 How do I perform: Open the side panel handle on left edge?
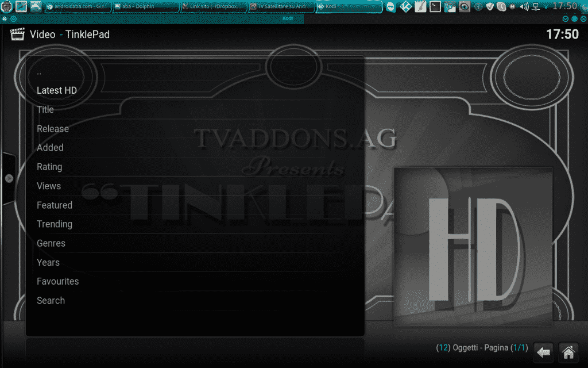(8, 178)
